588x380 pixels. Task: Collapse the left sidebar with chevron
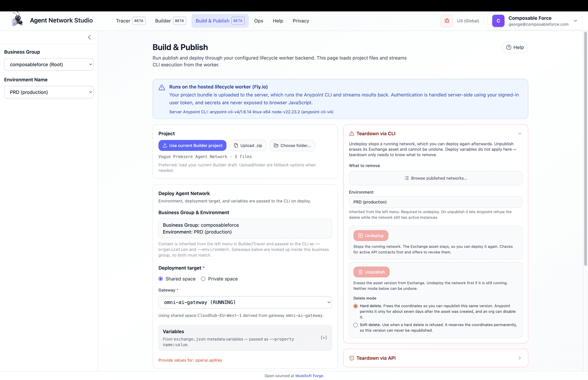[x=89, y=37]
